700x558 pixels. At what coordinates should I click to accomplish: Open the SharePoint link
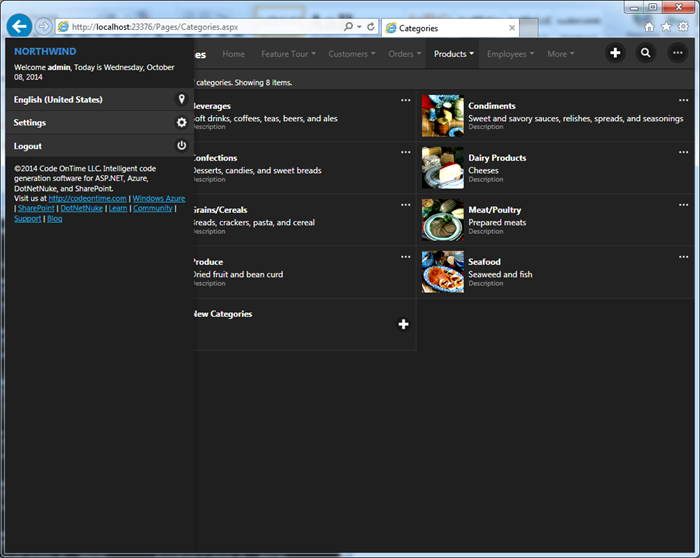coord(36,208)
